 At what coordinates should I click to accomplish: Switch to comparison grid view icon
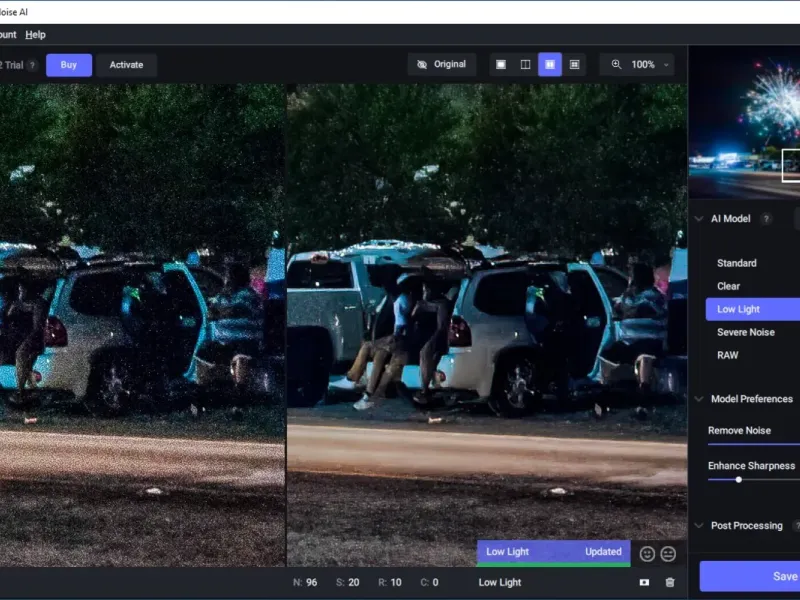(574, 64)
